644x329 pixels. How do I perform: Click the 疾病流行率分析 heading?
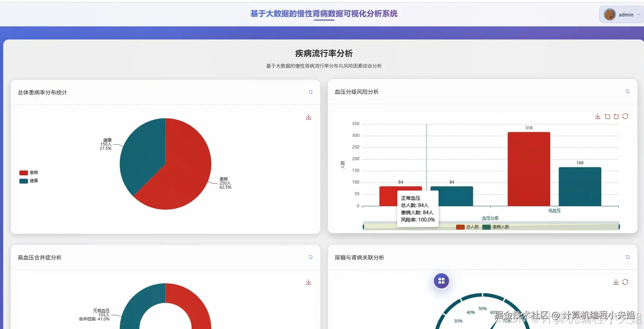click(x=324, y=53)
